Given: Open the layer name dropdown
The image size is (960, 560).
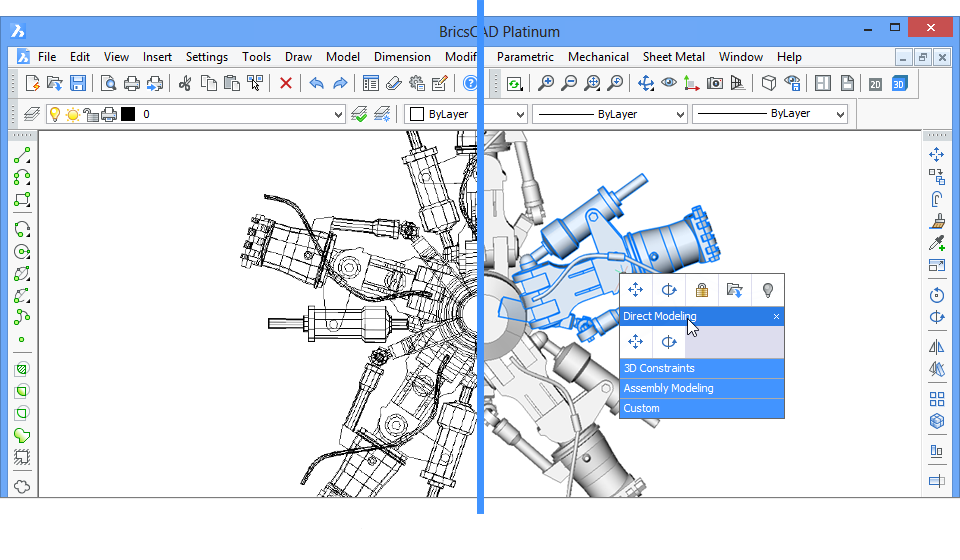Looking at the screenshot, I should click(x=337, y=115).
